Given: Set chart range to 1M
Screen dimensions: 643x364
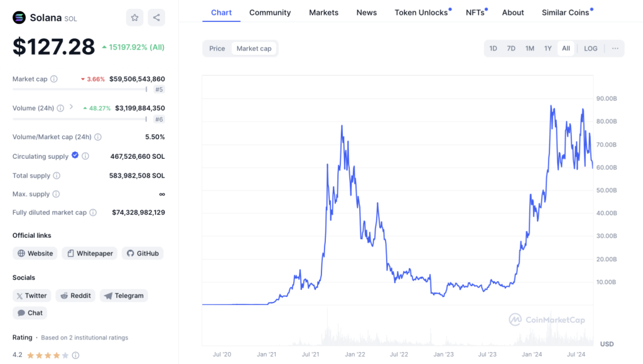Looking at the screenshot, I should tap(530, 48).
